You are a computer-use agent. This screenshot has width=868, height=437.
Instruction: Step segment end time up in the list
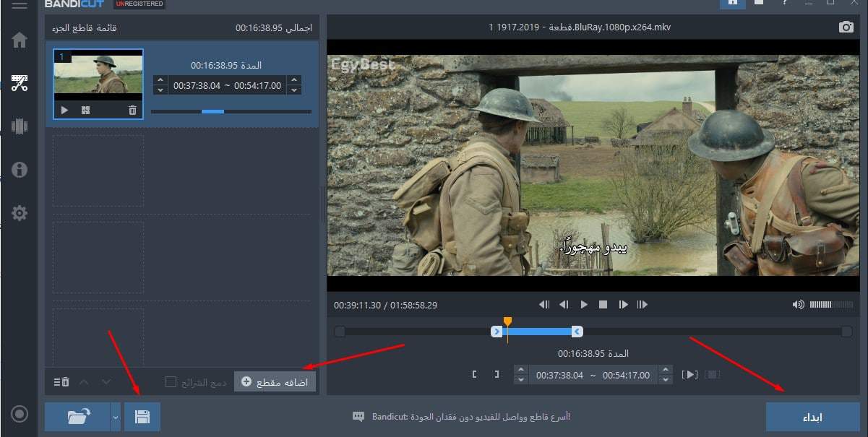(x=293, y=80)
